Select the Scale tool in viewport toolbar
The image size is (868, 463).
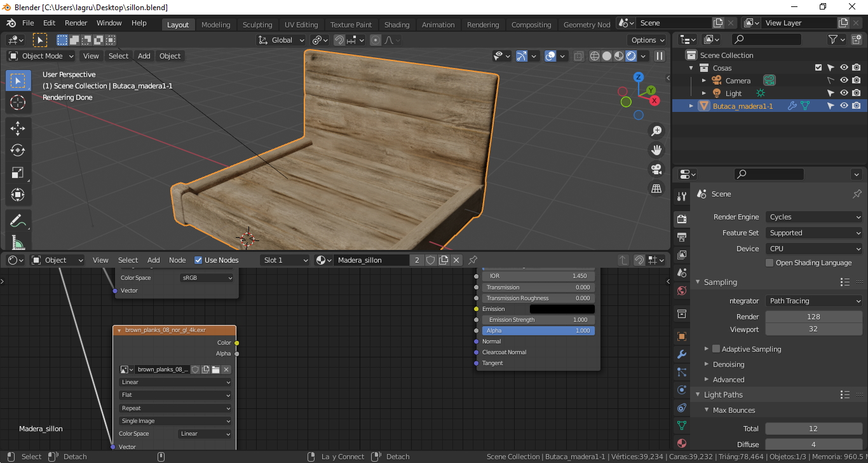click(x=18, y=172)
